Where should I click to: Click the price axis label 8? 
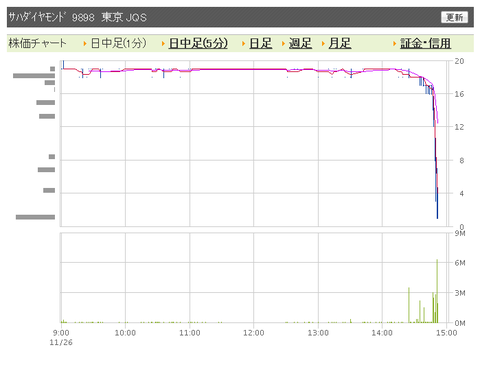461,160
